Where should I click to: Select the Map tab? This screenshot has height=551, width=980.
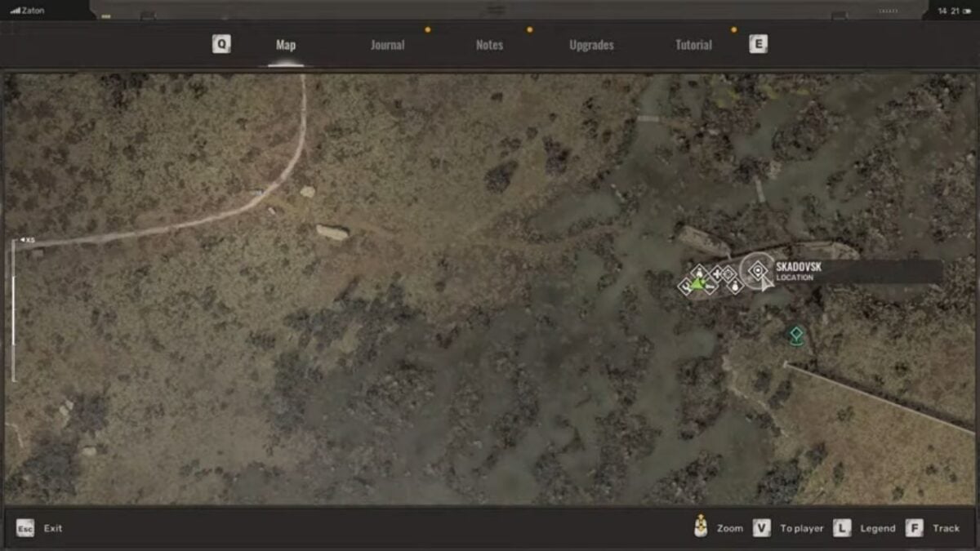286,46
